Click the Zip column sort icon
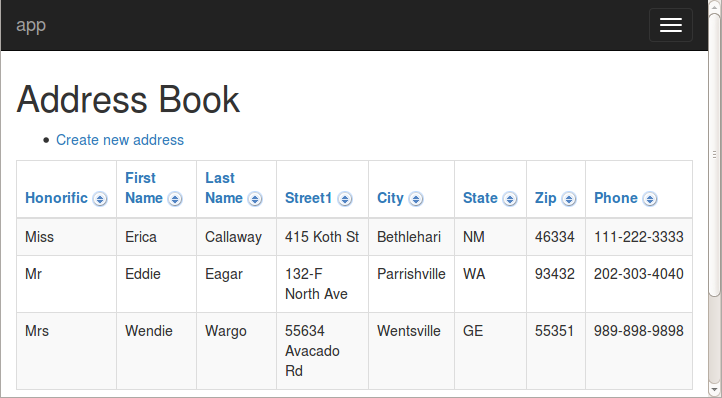 point(569,199)
